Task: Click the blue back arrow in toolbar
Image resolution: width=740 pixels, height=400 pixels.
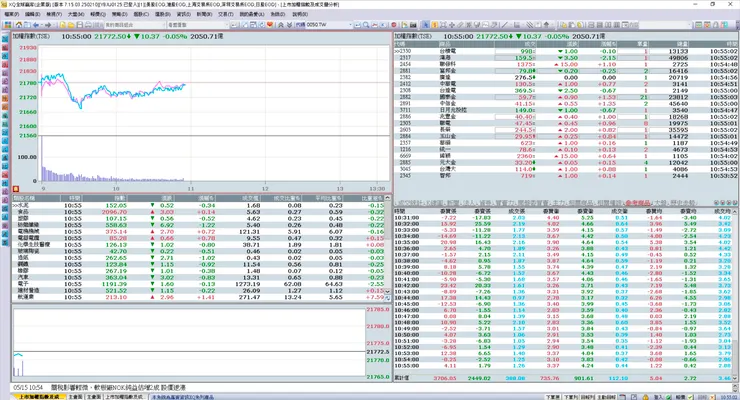Action: pyautogui.click(x=35, y=25)
